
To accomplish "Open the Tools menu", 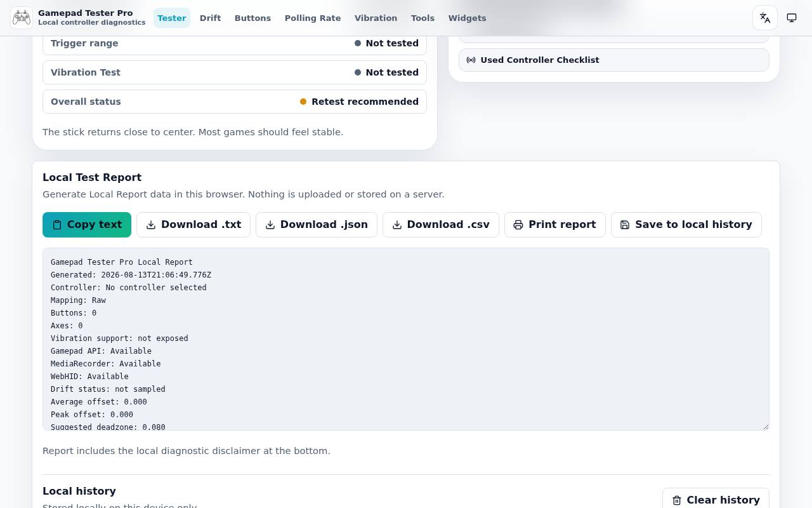I will pos(422,18).
